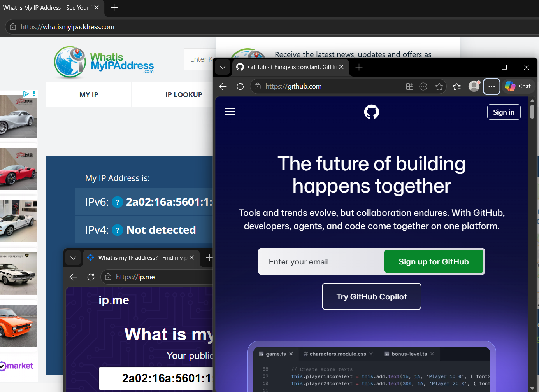This screenshot has width=539, height=392.
Task: Bookmark github.com with the star icon
Action: 439,86
